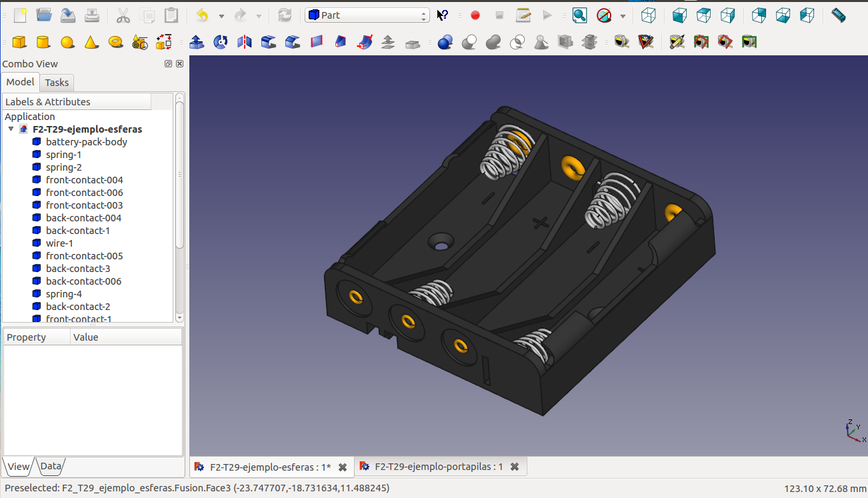This screenshot has width=868, height=498.
Task: Select battery-pack-body in the model tree
Action: (86, 142)
